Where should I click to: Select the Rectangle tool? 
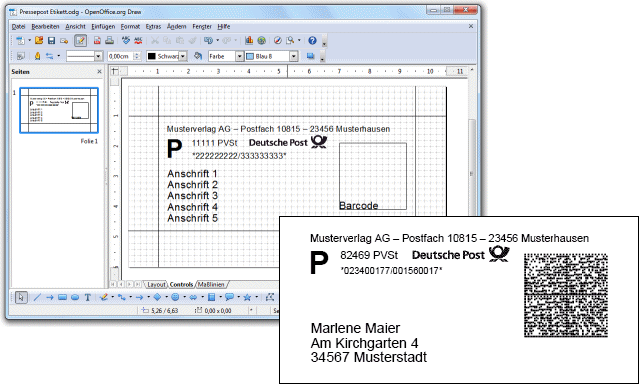coord(62,297)
